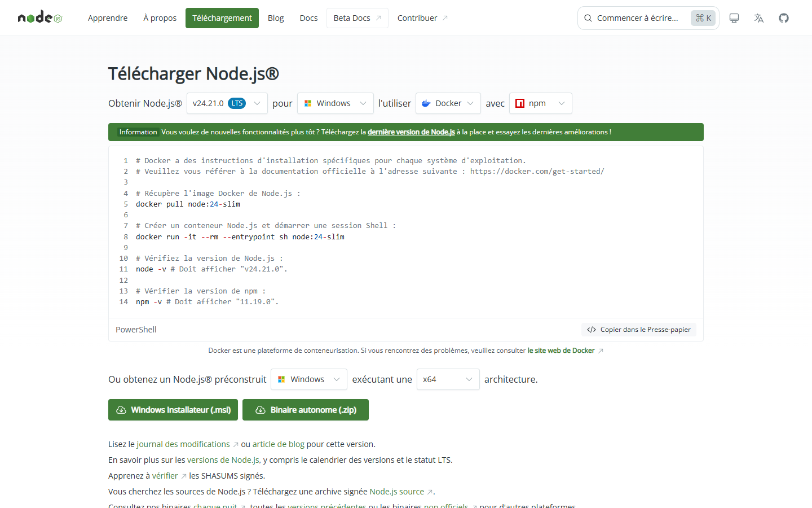The height and width of the screenshot is (508, 812).
Task: Open the language selector icon
Action: (759, 18)
